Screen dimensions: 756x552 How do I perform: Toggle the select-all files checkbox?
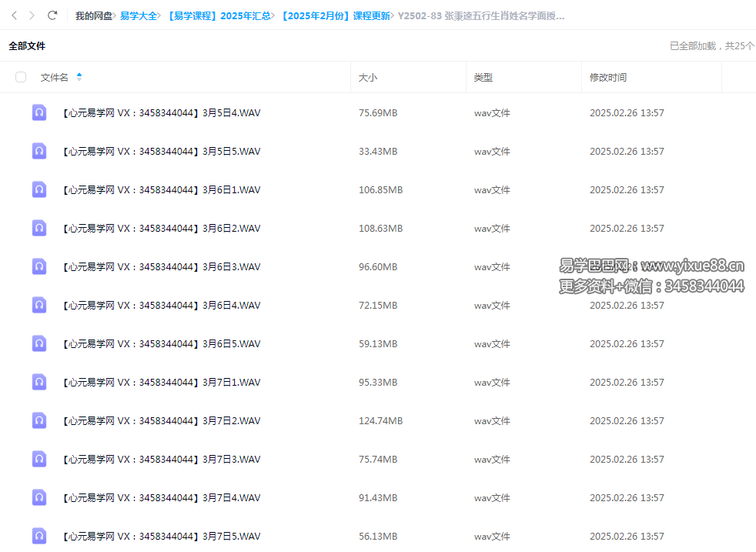[21, 77]
